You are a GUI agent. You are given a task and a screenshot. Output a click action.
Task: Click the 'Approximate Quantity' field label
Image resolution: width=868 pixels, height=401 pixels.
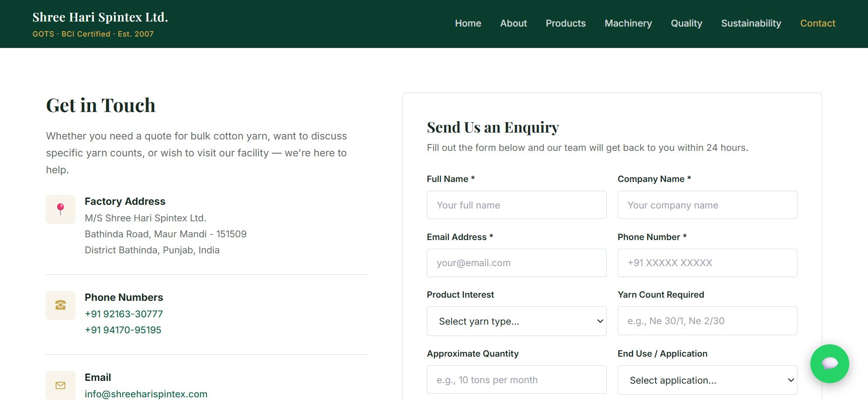473,354
